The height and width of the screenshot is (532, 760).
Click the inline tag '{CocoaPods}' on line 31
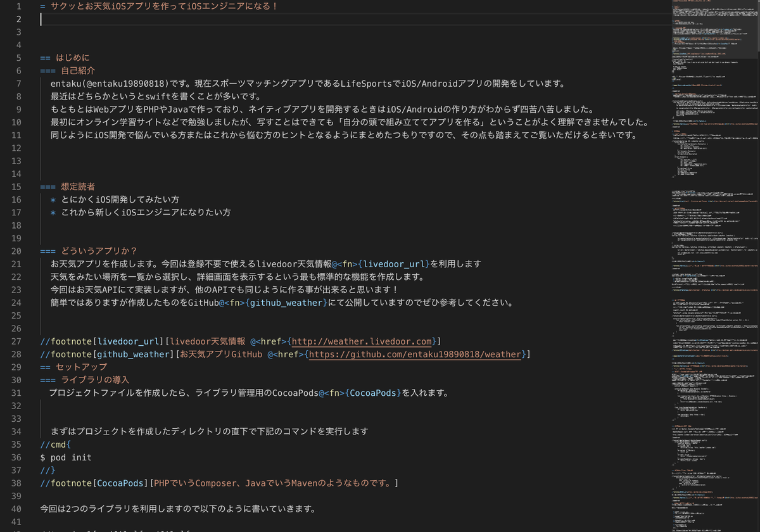(x=373, y=393)
